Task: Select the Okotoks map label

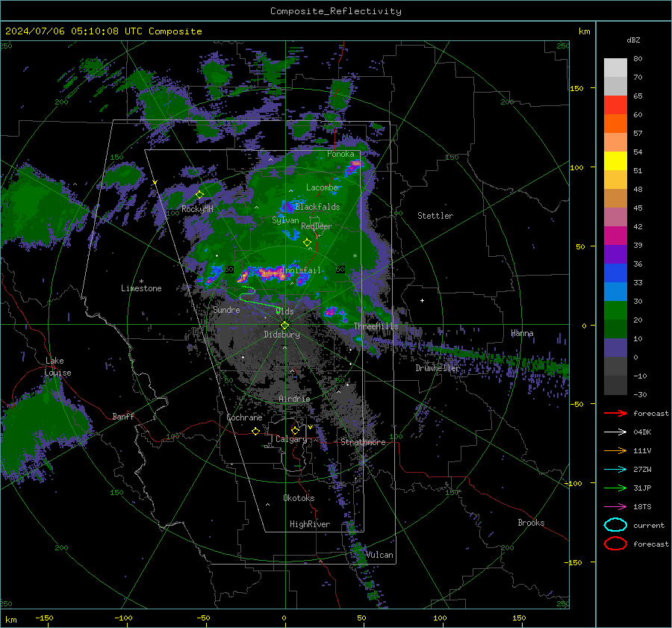Action: (299, 497)
